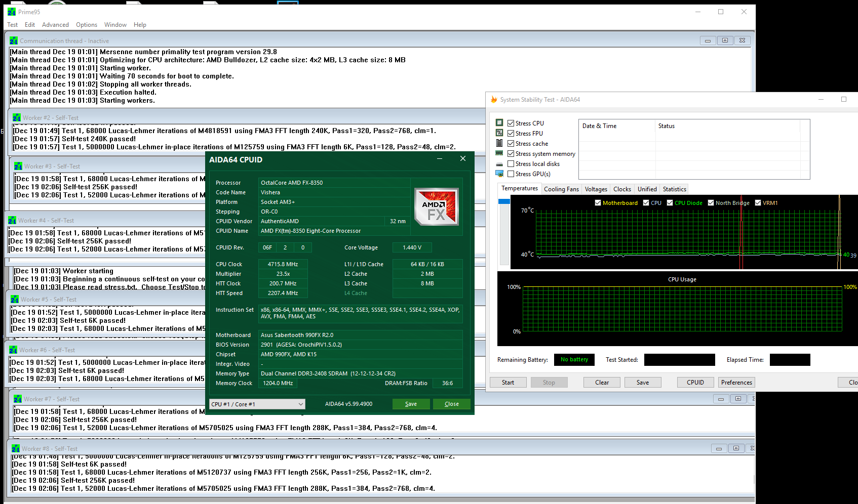Click the Worker #2 Self-Test window icon
858x504 pixels.
(x=17, y=117)
